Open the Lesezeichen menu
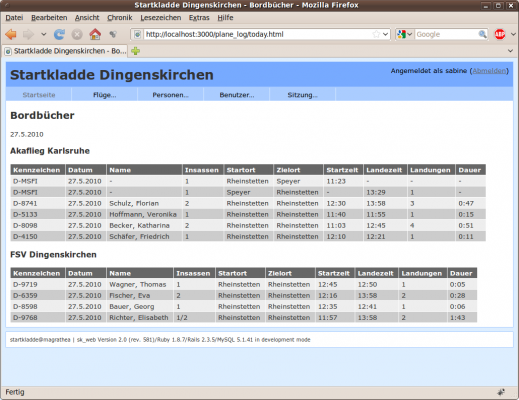This screenshot has height=400, width=519. 161,18
